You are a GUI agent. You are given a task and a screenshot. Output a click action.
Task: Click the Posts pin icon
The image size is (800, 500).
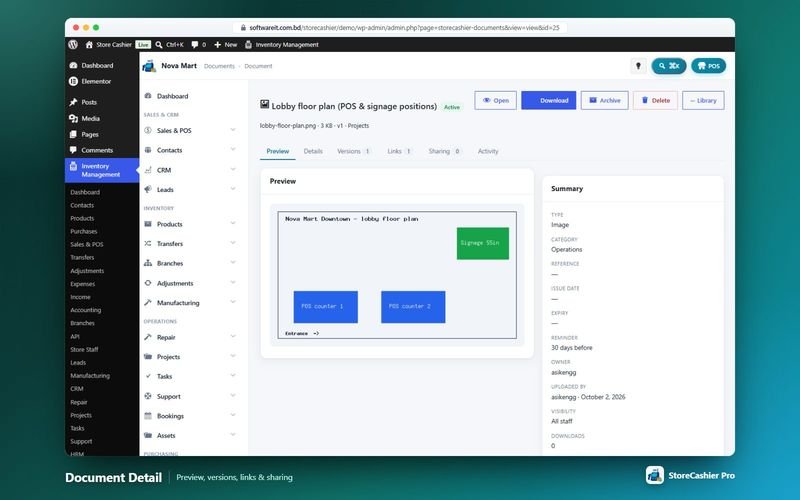[x=73, y=102]
